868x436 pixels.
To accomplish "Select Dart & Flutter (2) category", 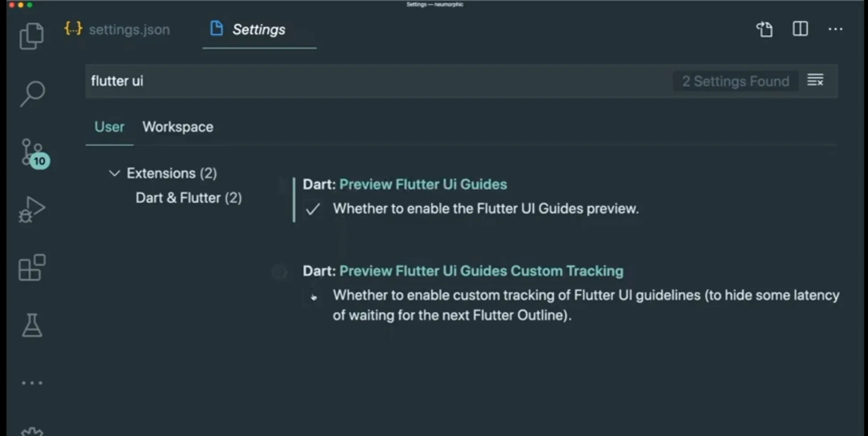I will pos(188,198).
